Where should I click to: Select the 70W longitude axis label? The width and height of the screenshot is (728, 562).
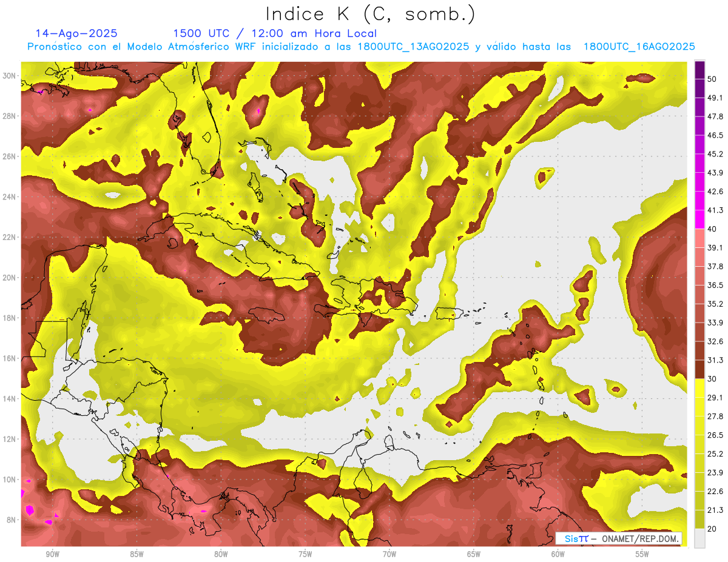point(389,554)
